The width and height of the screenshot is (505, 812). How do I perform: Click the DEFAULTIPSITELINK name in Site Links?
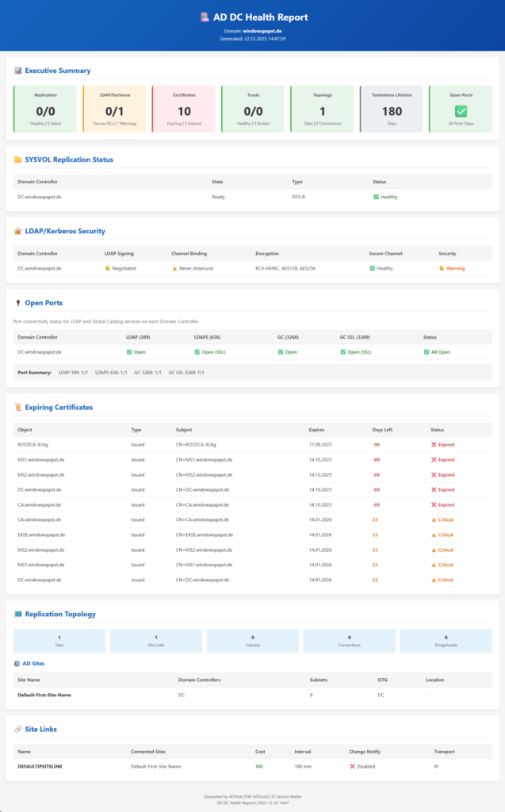tap(40, 766)
